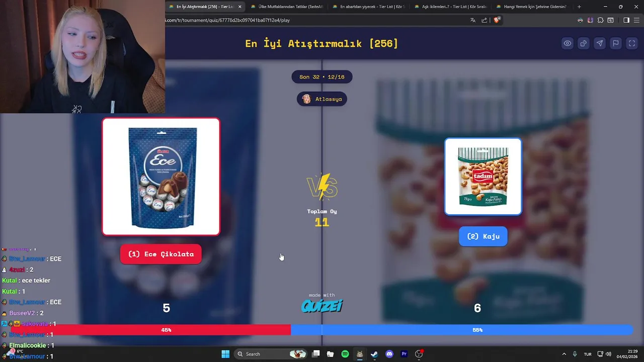Click the Toplam Oy 11 counter
This screenshot has width=644, height=362.
[x=322, y=218]
